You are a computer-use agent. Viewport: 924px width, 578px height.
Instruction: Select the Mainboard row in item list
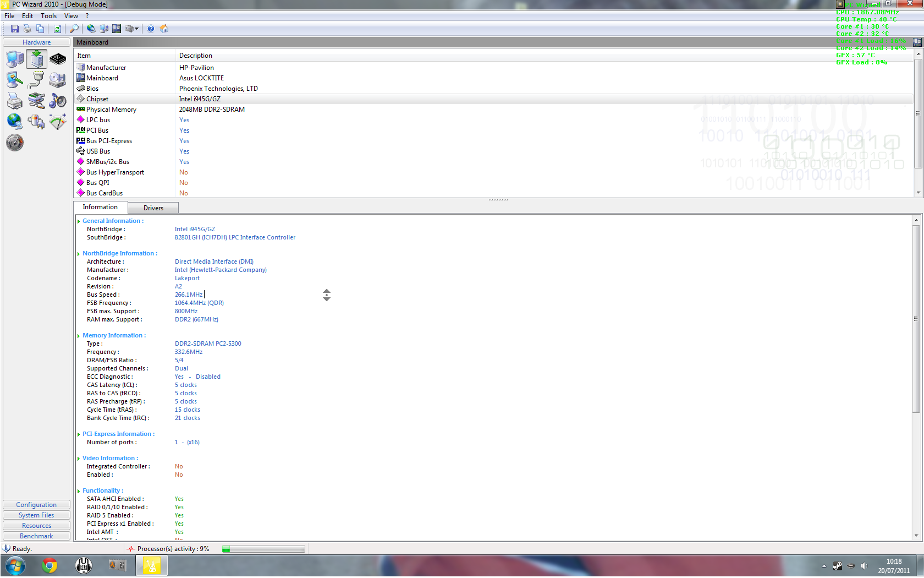point(493,78)
